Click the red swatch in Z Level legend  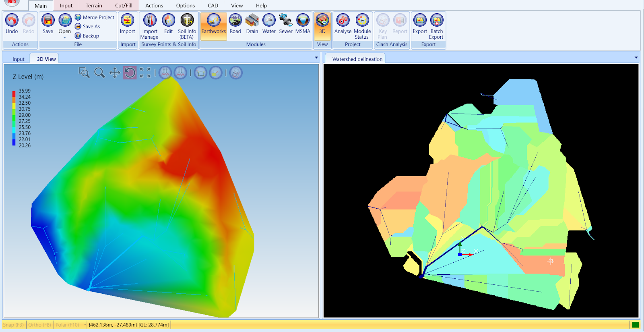point(14,93)
